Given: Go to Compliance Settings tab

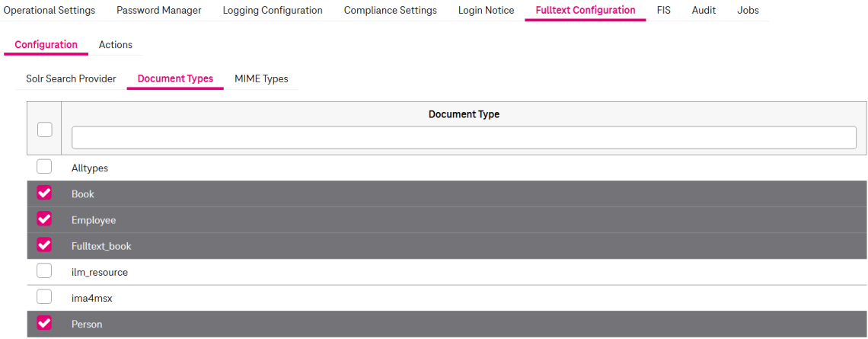Looking at the screenshot, I should pos(390,11).
